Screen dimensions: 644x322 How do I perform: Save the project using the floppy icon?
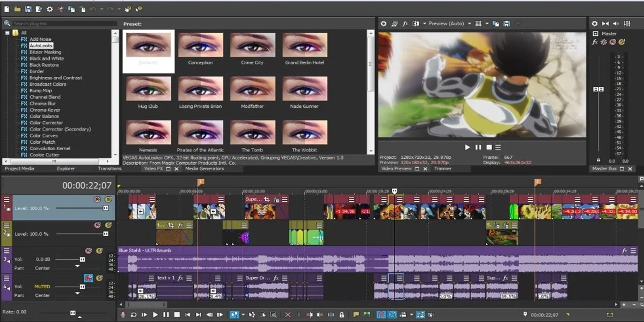click(x=28, y=9)
